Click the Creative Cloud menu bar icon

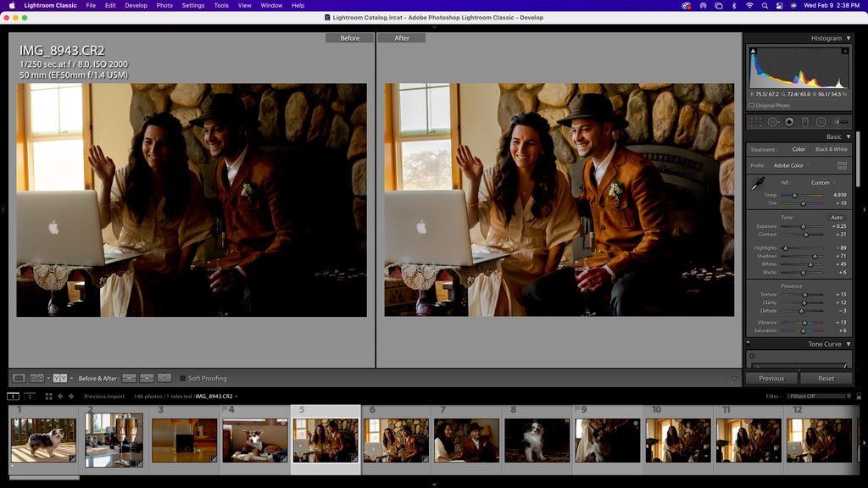[687, 6]
